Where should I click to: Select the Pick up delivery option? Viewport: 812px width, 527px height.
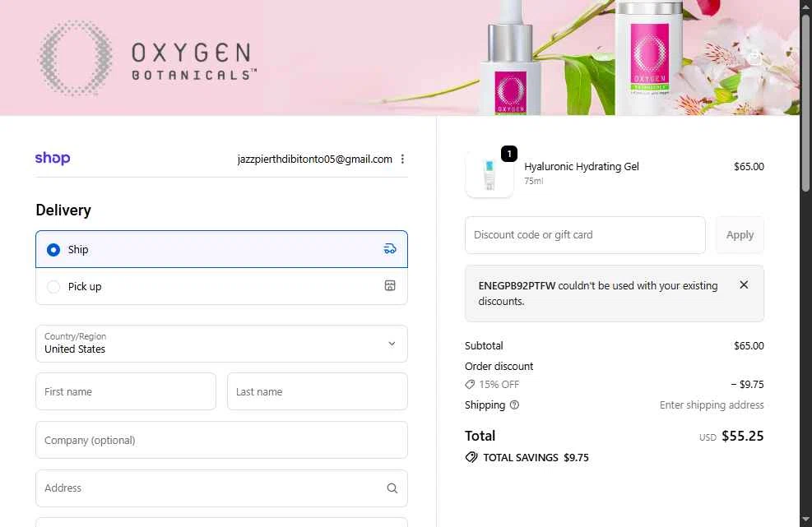click(221, 286)
